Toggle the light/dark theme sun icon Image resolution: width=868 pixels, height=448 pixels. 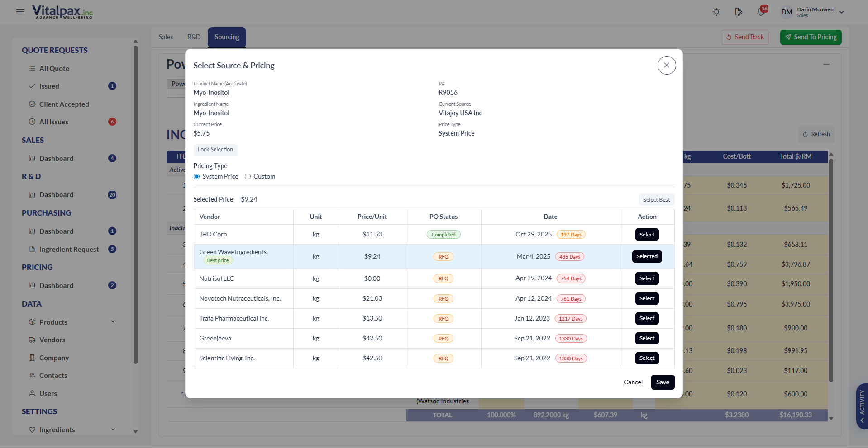tap(716, 12)
